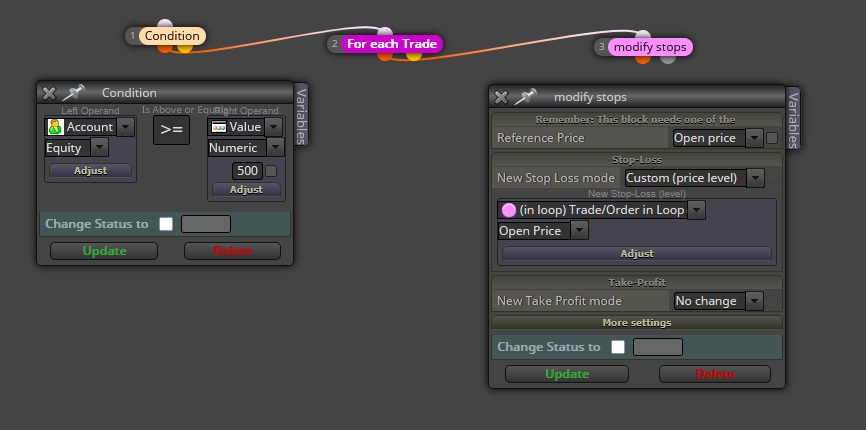Open the Equity dropdown
The height and width of the screenshot is (430, 866).
(x=76, y=147)
